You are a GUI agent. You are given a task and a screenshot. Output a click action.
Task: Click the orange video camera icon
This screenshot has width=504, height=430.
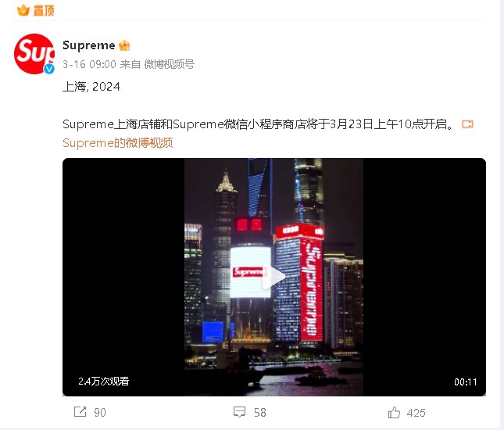click(468, 124)
